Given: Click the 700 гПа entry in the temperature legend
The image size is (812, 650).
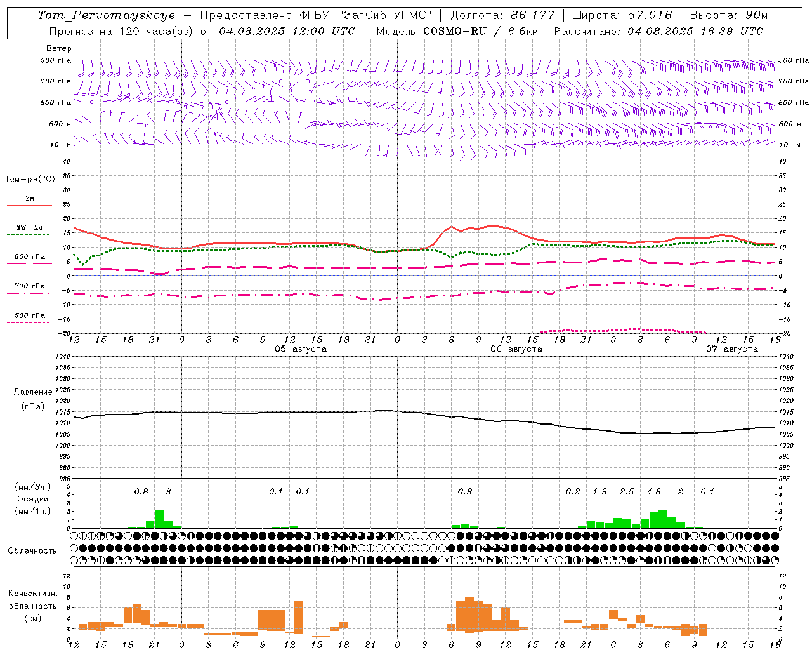Looking at the screenshot, I should (30, 286).
